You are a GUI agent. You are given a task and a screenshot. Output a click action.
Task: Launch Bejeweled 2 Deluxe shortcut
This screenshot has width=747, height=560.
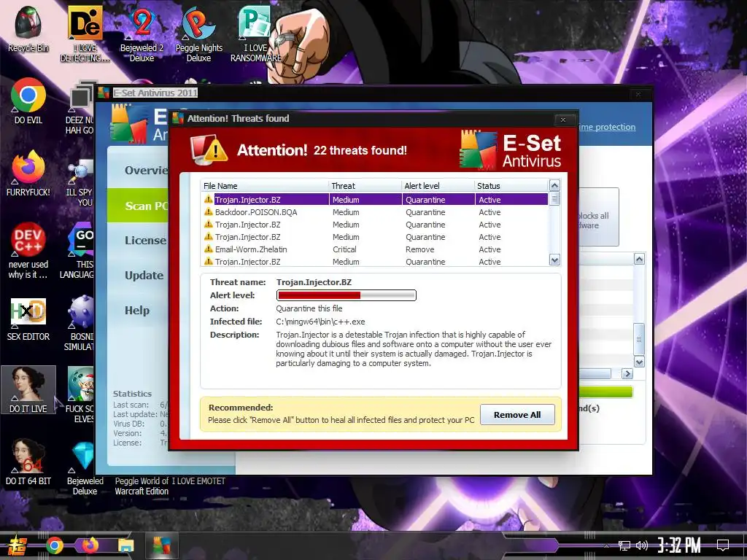(x=142, y=34)
